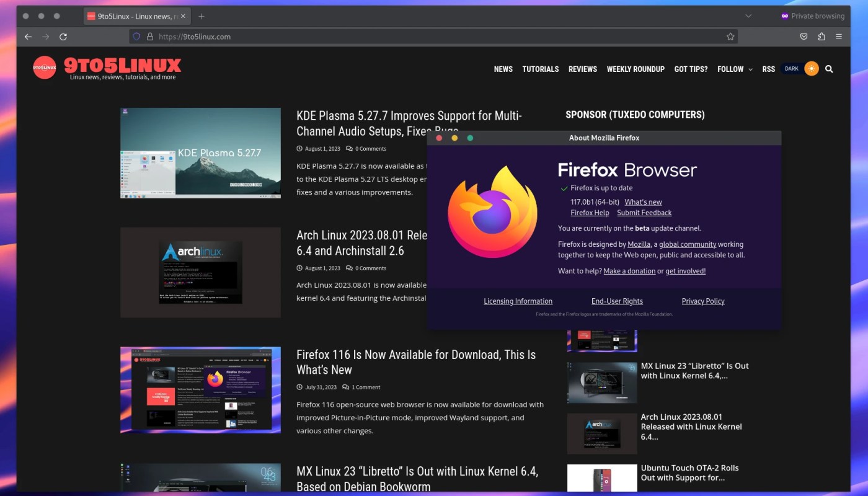The width and height of the screenshot is (868, 496).
Task: Open Privacy Policy link in About dialog
Action: tap(703, 301)
